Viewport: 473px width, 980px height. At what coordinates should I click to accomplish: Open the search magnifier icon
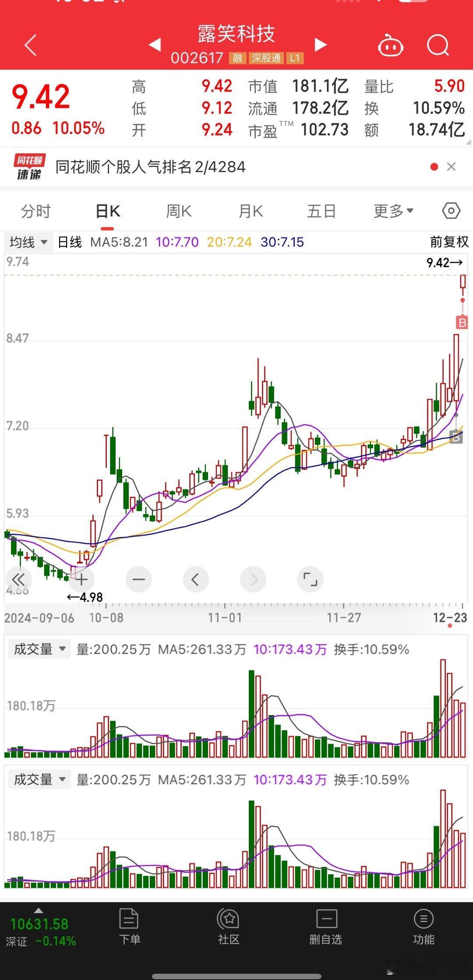pyautogui.click(x=438, y=45)
